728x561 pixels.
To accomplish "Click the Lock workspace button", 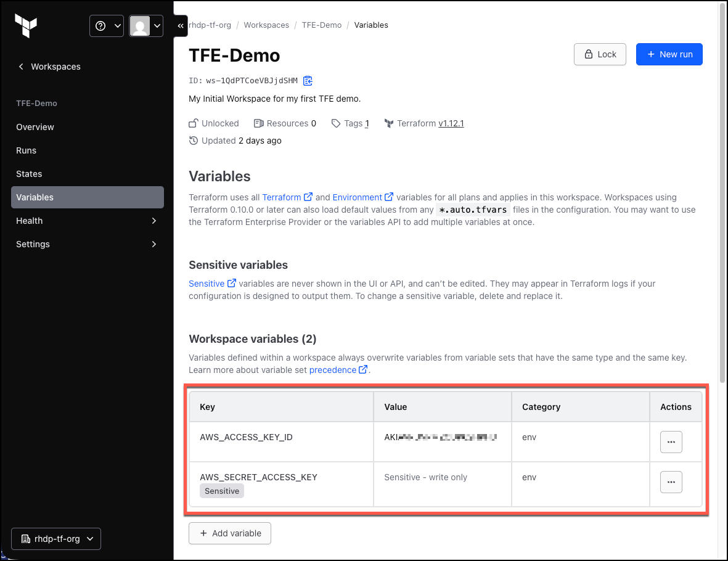I will [x=600, y=54].
